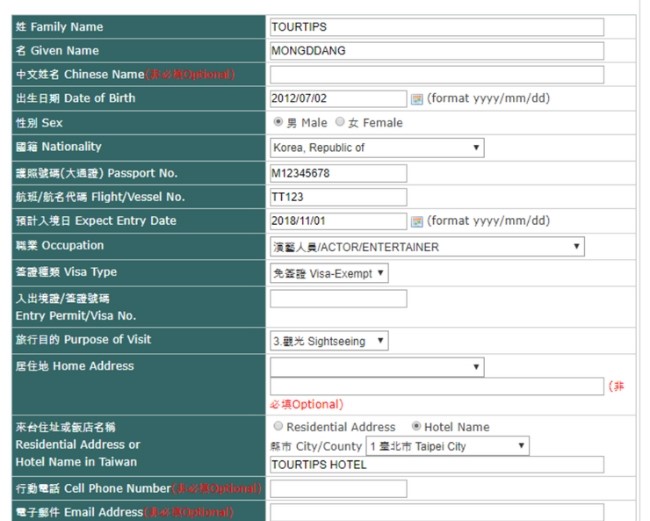
Task: Click the 'Occupation' label text
Action: [x=73, y=245]
